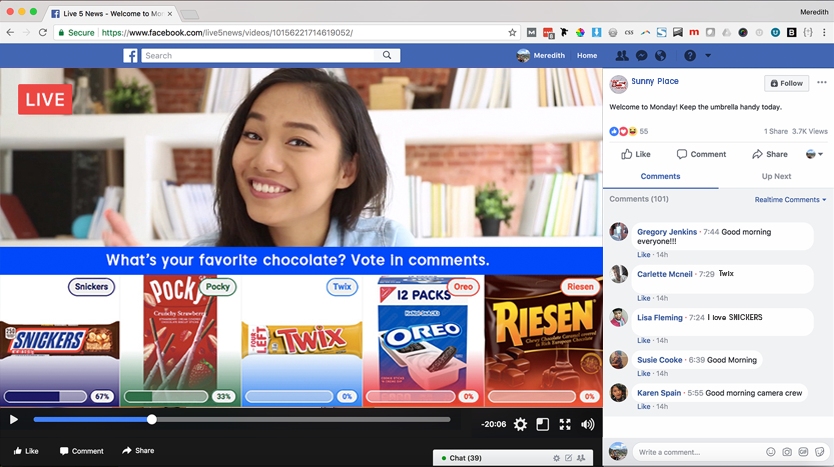
Task: Click the browser address bar URL
Action: pos(227,32)
